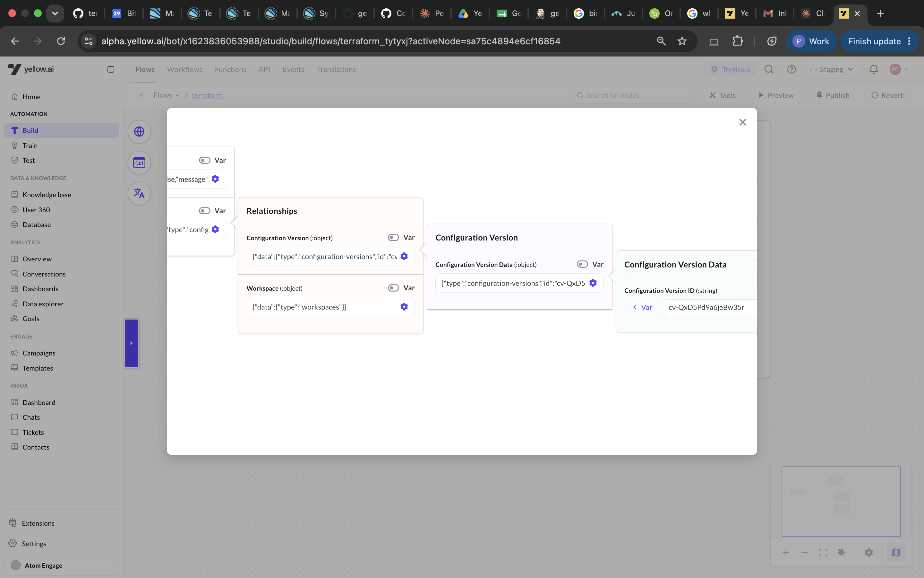The height and width of the screenshot is (578, 924).
Task: Open the browser extensions puzzle icon
Action: (738, 41)
